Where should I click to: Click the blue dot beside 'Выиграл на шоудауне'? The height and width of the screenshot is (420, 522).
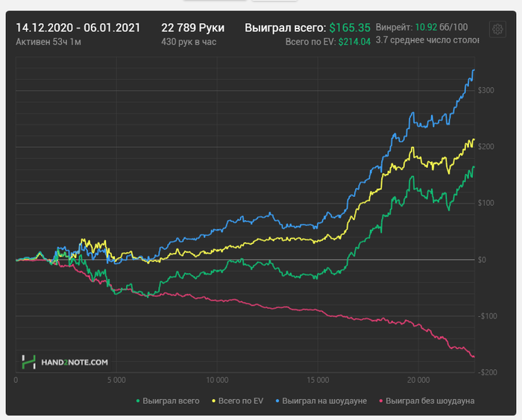tap(277, 401)
